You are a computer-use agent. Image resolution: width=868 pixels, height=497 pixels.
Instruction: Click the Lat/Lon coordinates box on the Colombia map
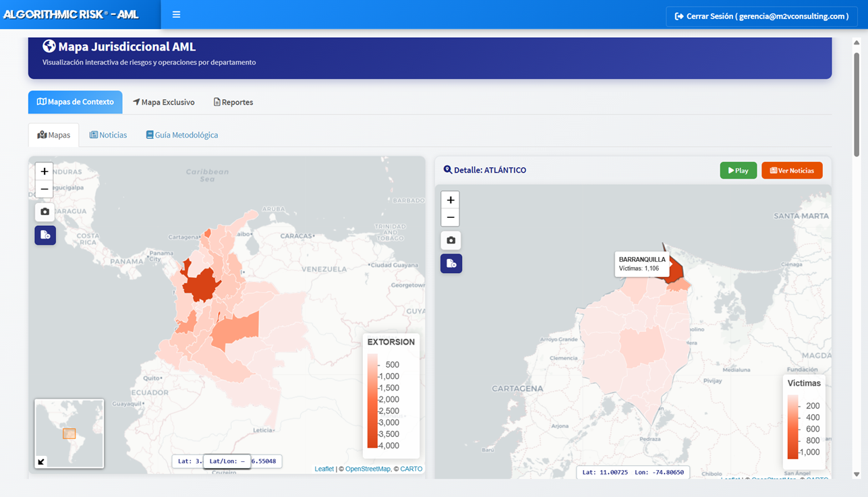coord(227,461)
